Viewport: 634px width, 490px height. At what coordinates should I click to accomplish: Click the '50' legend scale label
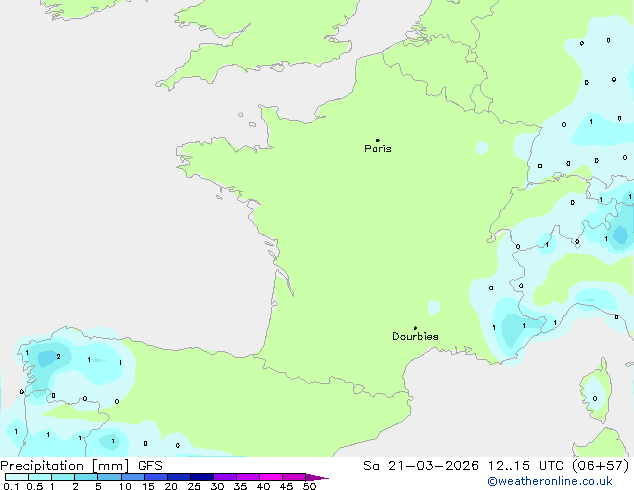(310, 486)
